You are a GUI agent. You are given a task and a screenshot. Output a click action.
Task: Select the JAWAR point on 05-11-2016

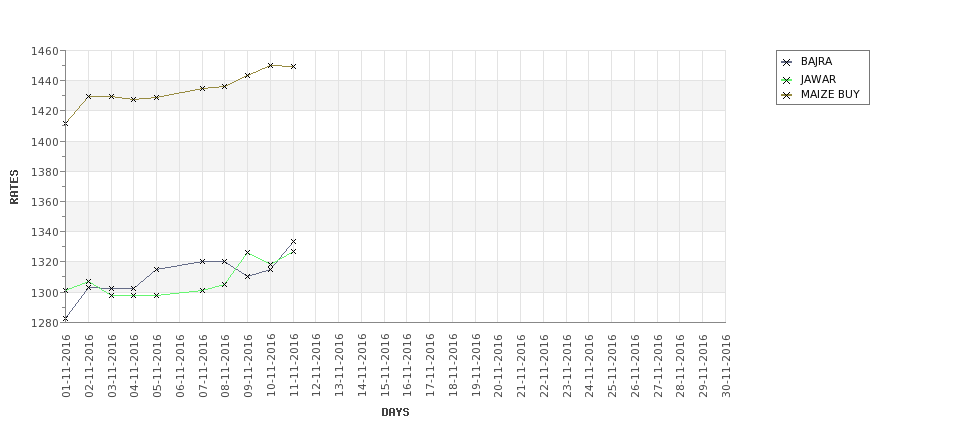157,295
